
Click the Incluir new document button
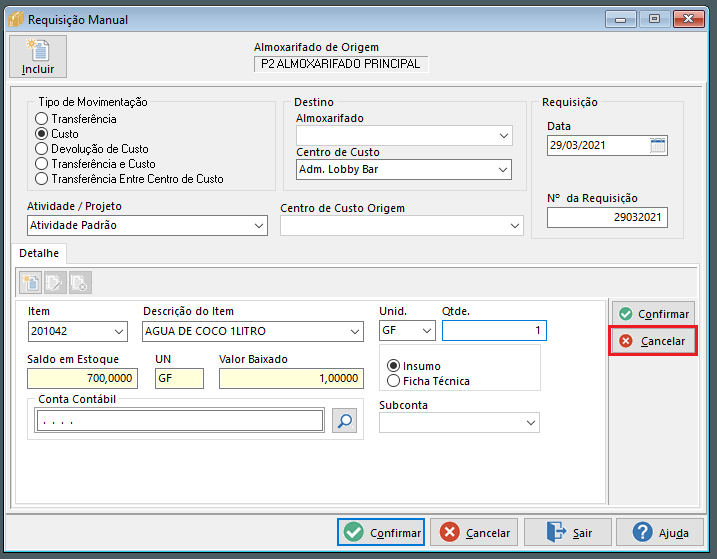[x=38, y=57]
